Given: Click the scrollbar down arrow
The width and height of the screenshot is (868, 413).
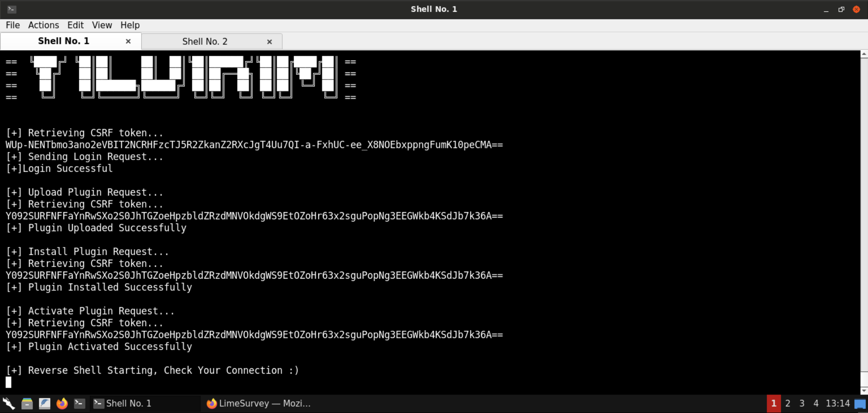Looking at the screenshot, I should pyautogui.click(x=864, y=390).
